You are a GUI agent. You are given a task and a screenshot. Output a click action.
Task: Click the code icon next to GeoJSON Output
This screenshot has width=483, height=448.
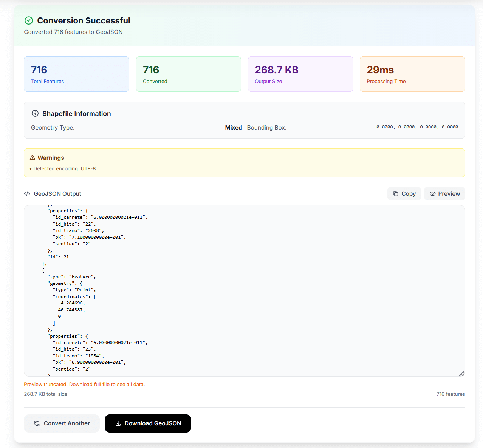click(x=27, y=193)
